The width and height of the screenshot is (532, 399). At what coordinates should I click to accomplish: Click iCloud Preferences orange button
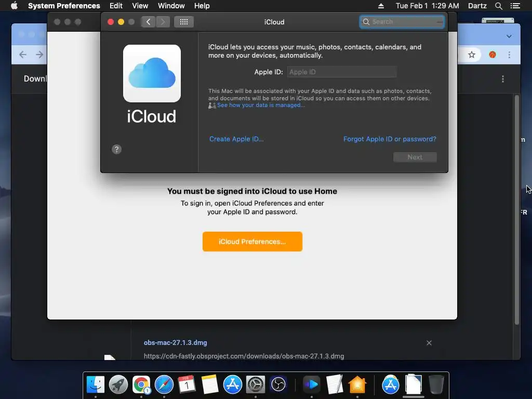coord(252,242)
